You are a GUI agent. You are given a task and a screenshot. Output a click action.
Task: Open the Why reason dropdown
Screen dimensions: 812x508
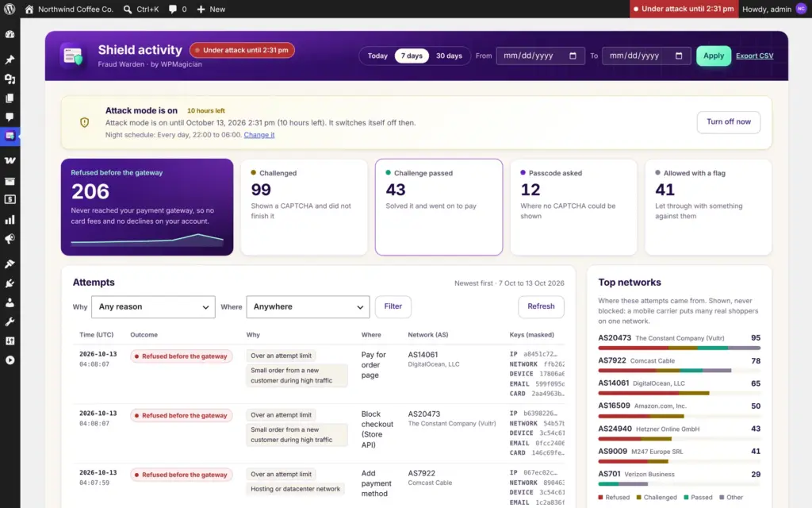tap(153, 307)
